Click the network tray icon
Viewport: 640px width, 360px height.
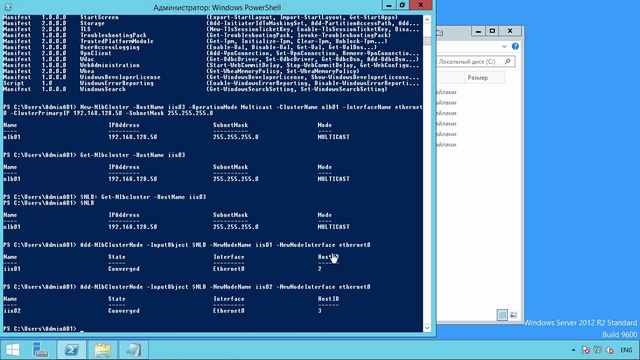(598, 350)
